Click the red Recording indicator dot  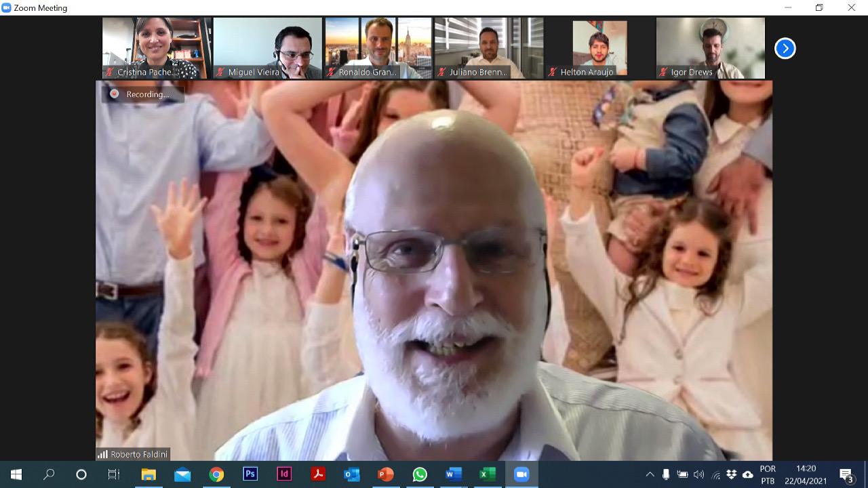(114, 94)
